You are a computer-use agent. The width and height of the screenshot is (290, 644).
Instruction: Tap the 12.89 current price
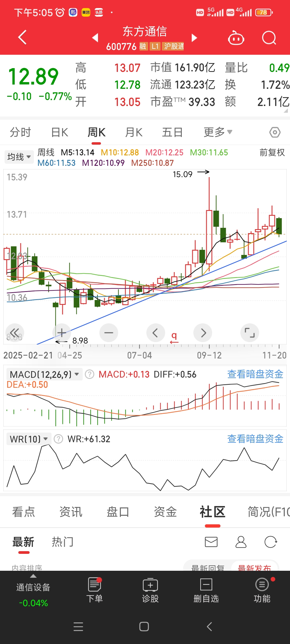tap(33, 76)
